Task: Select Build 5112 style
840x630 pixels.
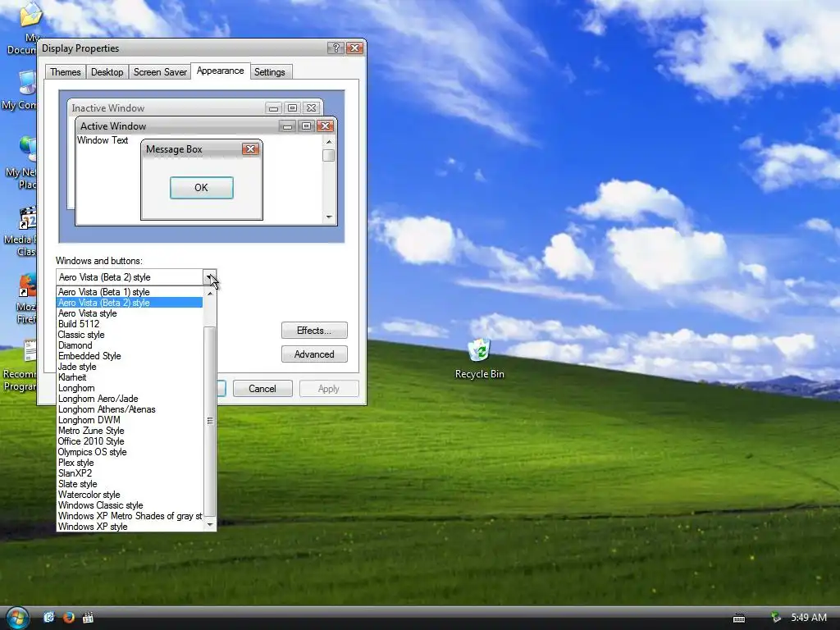Action: coord(130,324)
